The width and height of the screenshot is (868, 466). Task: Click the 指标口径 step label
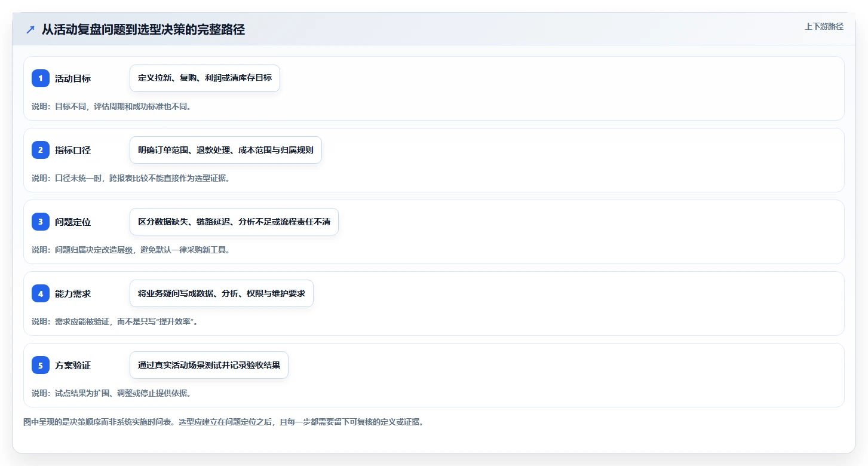point(73,151)
